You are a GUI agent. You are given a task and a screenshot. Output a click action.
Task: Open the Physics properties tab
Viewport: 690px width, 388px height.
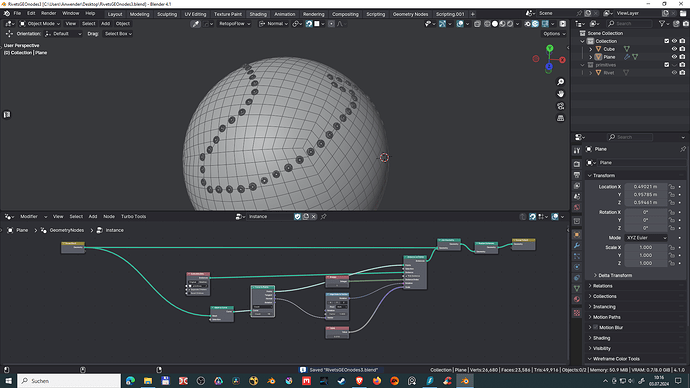pyautogui.click(x=577, y=267)
